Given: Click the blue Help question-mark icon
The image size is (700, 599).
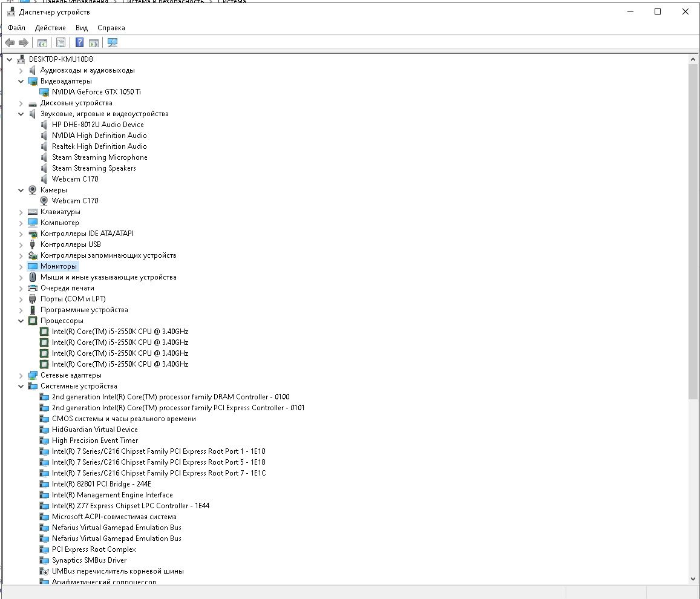Looking at the screenshot, I should coord(79,42).
